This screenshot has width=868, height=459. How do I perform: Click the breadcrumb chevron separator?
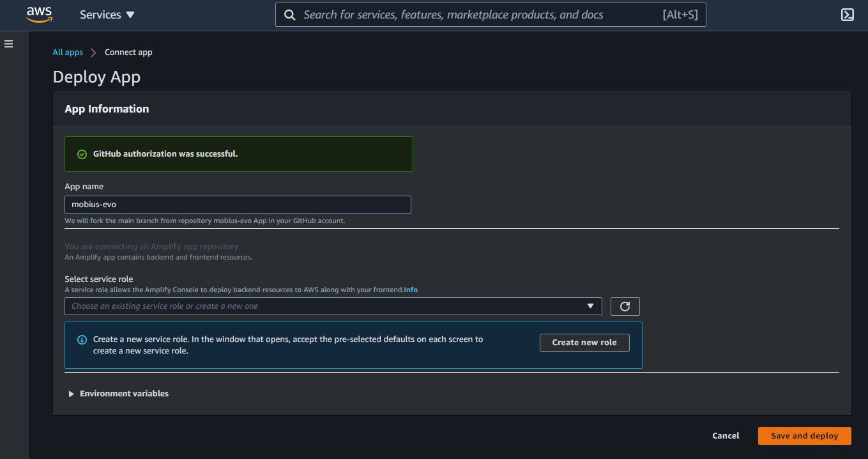pyautogui.click(x=93, y=52)
